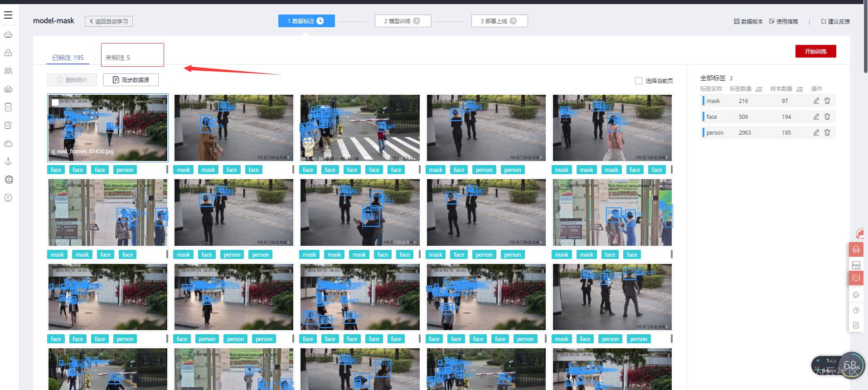Click the red customer service icon

point(856,249)
